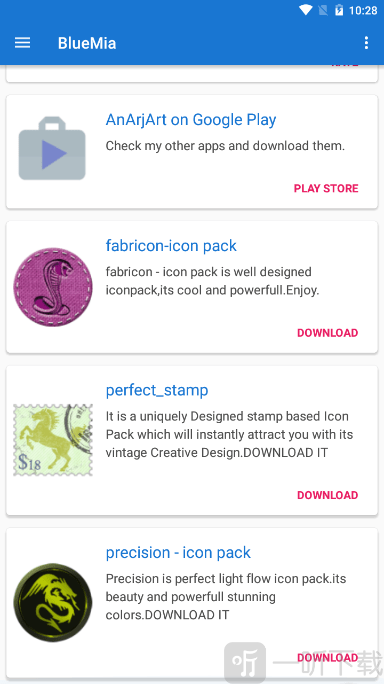Open the hamburger navigation menu
Image resolution: width=384 pixels, height=684 pixels.
point(22,43)
